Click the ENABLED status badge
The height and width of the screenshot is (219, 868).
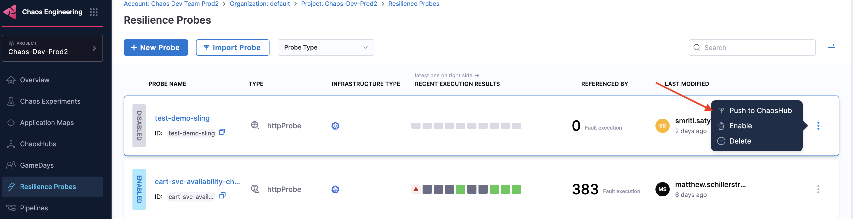139,189
